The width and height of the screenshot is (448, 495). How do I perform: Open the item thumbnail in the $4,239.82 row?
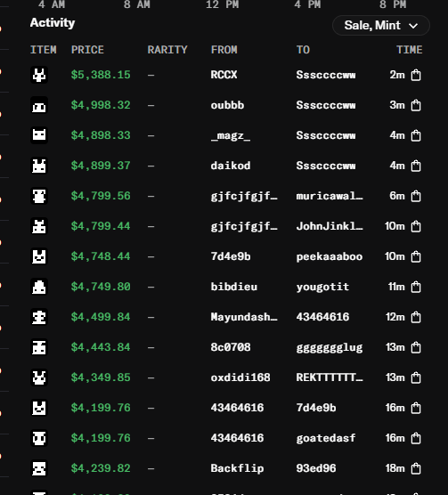pyautogui.click(x=39, y=468)
